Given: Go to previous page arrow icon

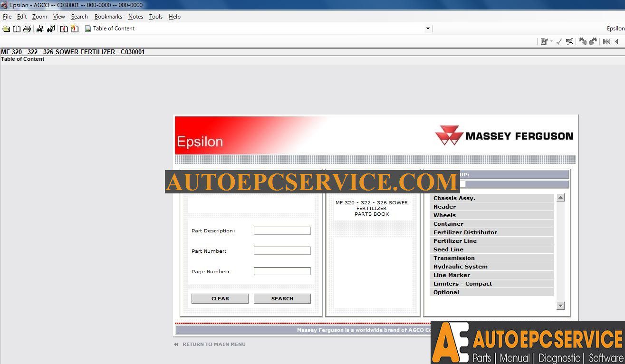Looking at the screenshot, I should click(x=617, y=41).
